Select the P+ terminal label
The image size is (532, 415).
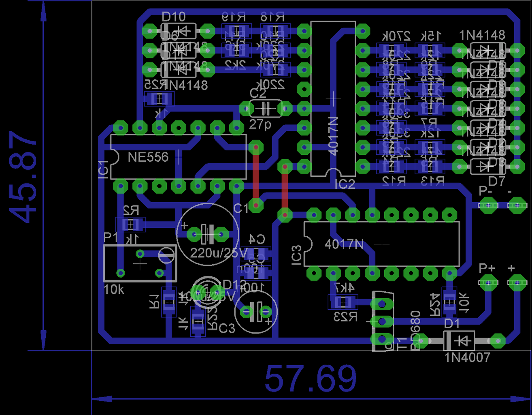[487, 268]
